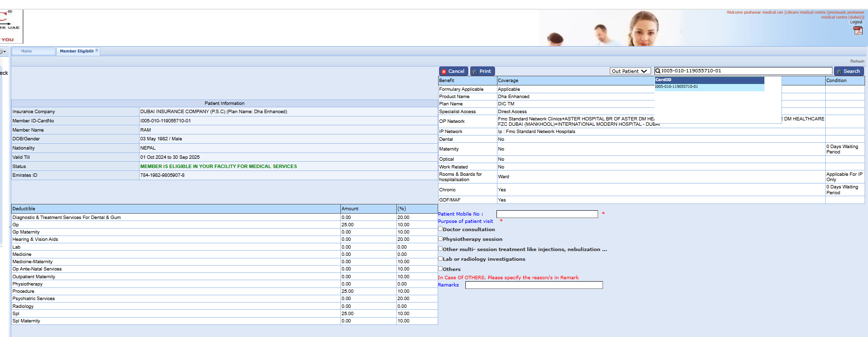Click the Logout link
Viewport: 868px width, 337px height.
pyautogui.click(x=856, y=22)
